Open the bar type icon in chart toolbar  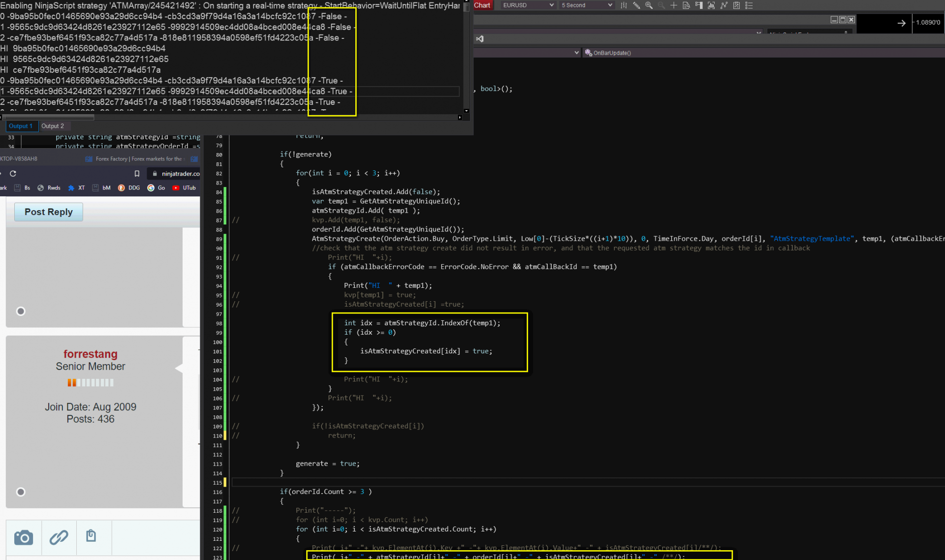coord(624,5)
